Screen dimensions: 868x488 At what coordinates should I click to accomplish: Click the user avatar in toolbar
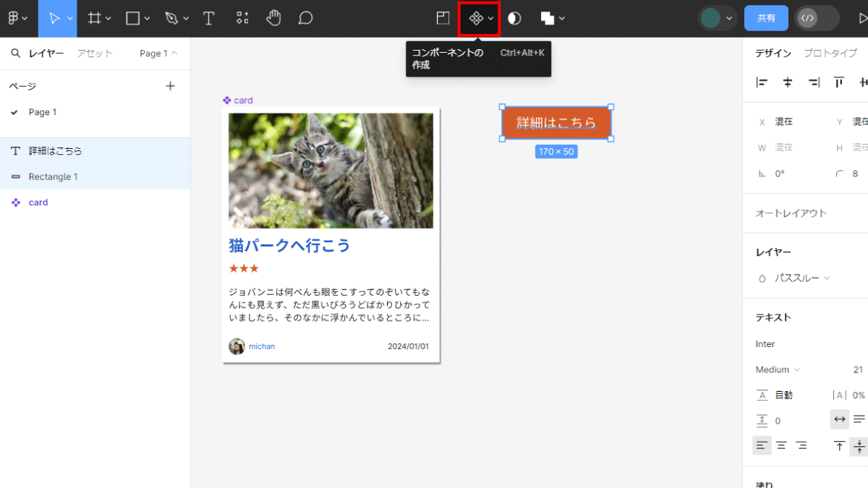[x=710, y=19]
